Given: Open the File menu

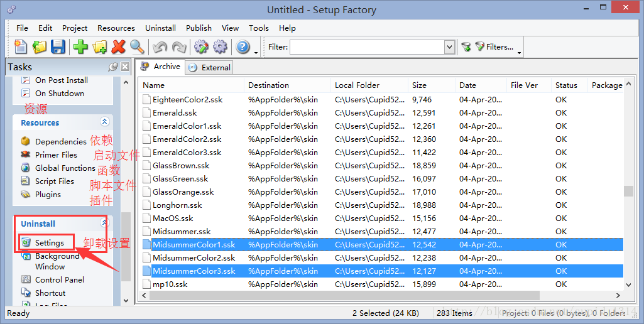Looking at the screenshot, I should (x=22, y=28).
